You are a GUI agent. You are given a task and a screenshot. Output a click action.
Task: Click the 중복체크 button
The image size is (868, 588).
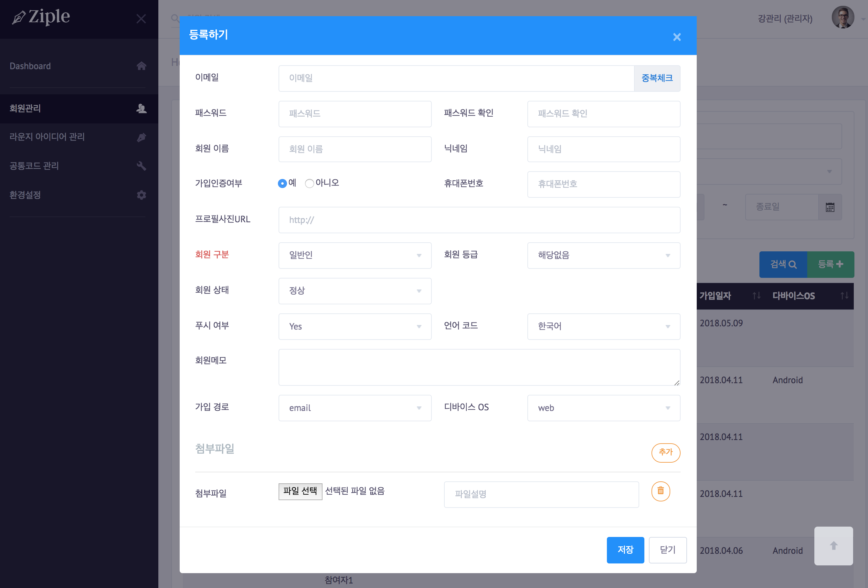[657, 79]
